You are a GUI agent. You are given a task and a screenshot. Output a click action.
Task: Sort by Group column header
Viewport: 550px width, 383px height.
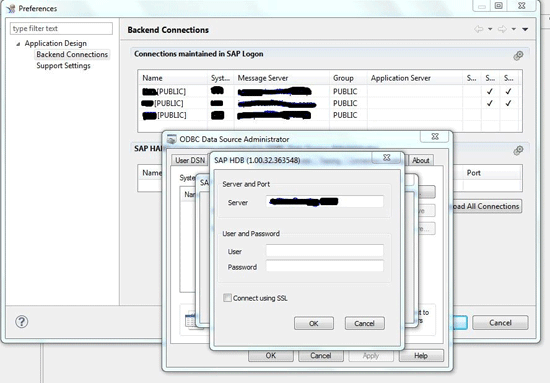[x=348, y=78]
